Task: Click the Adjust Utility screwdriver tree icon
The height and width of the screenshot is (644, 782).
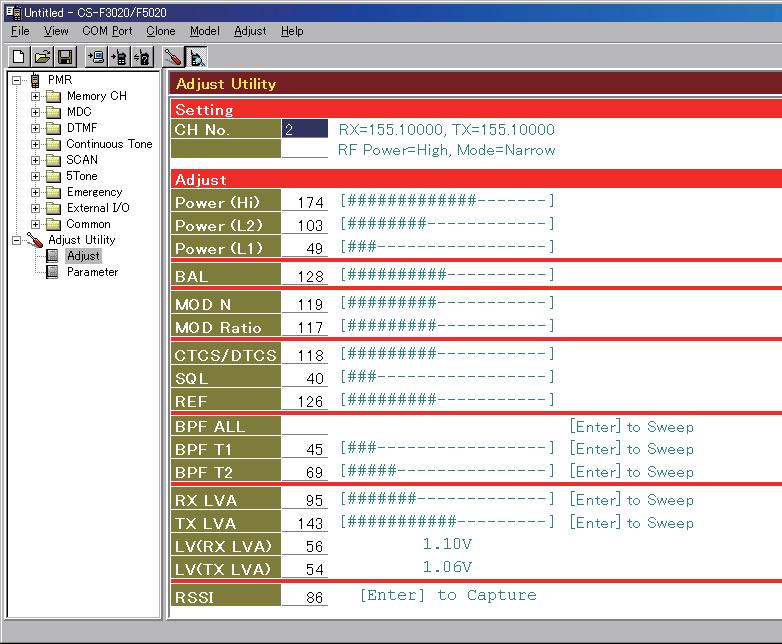Action: pyautogui.click(x=35, y=240)
